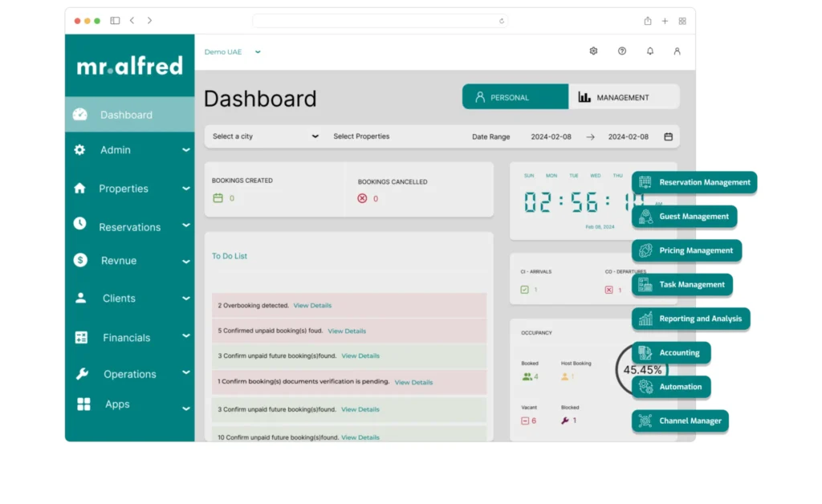Screen dimensions: 822x504
Task: Click the help question mark icon
Action: [x=621, y=51]
